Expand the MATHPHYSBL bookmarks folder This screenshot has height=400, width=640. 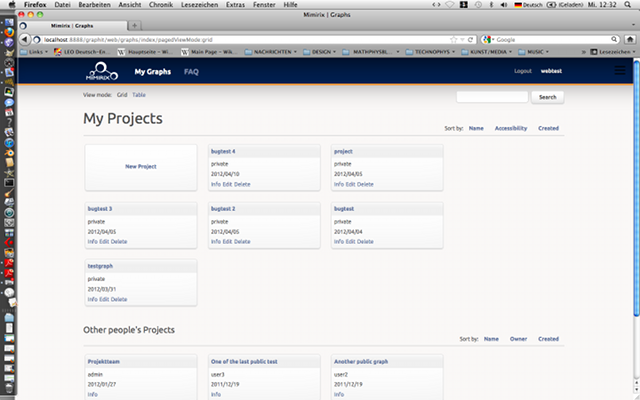pyautogui.click(x=371, y=52)
